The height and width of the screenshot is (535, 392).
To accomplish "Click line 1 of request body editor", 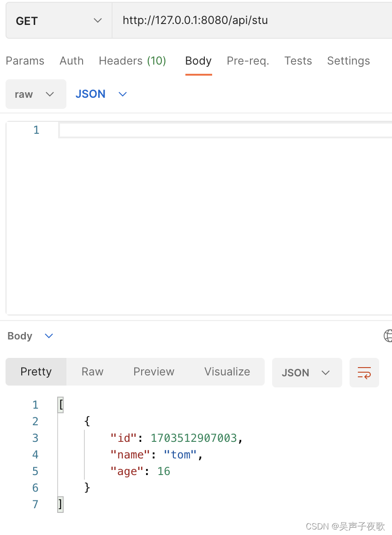I will [225, 130].
